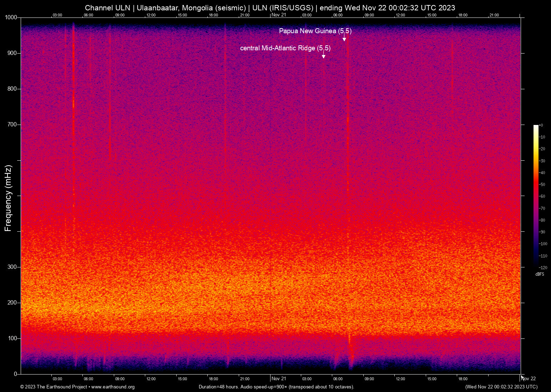Click the -120 value on the color scale
551x392 pixels.
pyautogui.click(x=543, y=268)
